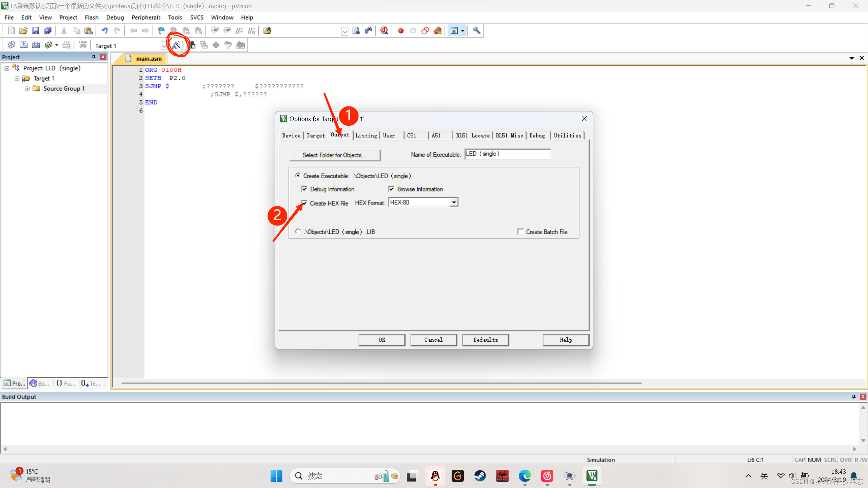The width and height of the screenshot is (868, 488).
Task: Click the Name of Executable input field
Action: pyautogui.click(x=507, y=154)
